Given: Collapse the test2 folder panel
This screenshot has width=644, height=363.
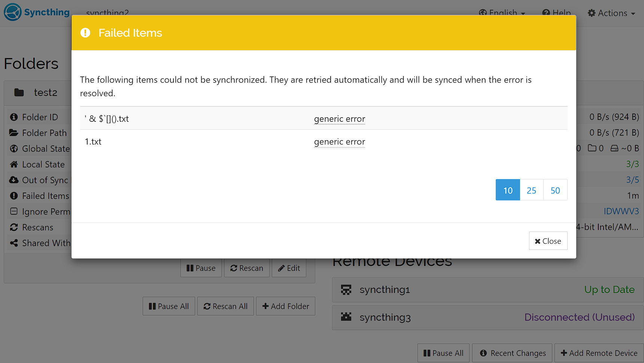Looking at the screenshot, I should [x=46, y=92].
